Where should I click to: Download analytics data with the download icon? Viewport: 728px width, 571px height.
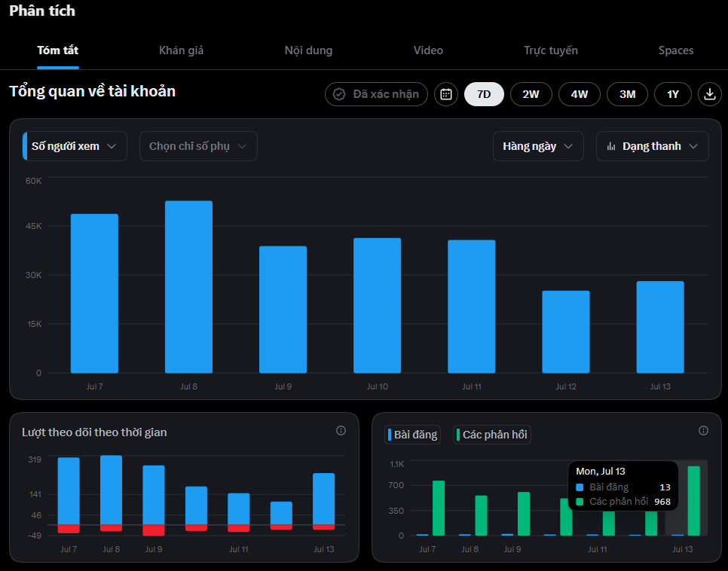[x=709, y=94]
